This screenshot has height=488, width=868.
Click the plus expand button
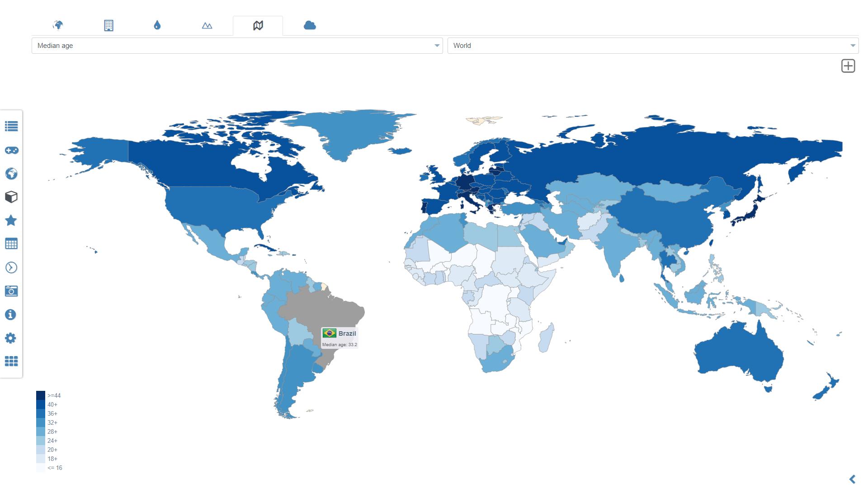848,66
